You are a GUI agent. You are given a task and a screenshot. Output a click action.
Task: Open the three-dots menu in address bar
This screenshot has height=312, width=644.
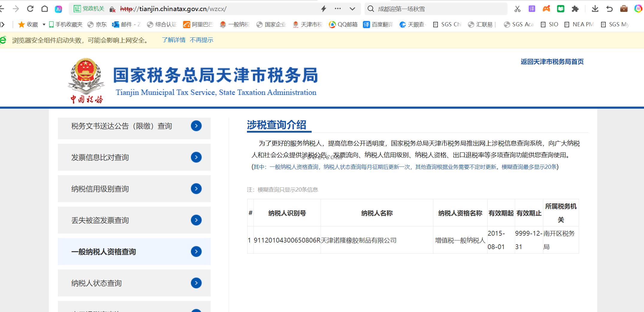point(338,9)
